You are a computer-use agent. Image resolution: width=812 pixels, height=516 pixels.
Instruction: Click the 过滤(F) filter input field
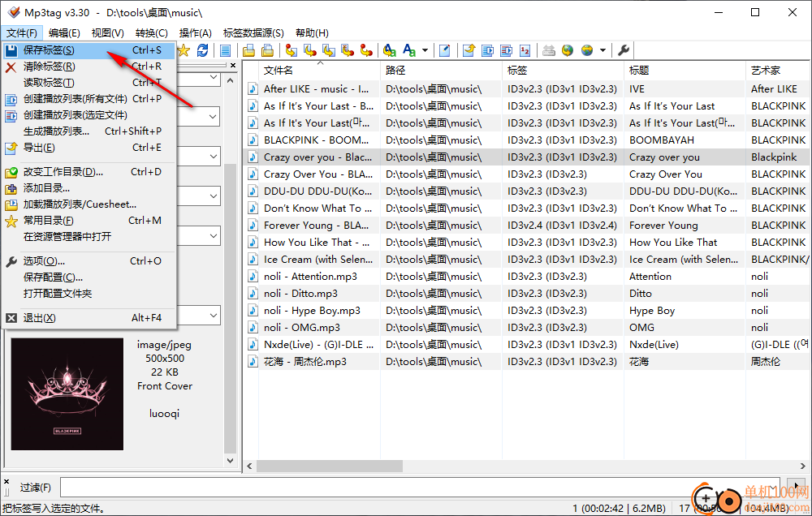420,488
